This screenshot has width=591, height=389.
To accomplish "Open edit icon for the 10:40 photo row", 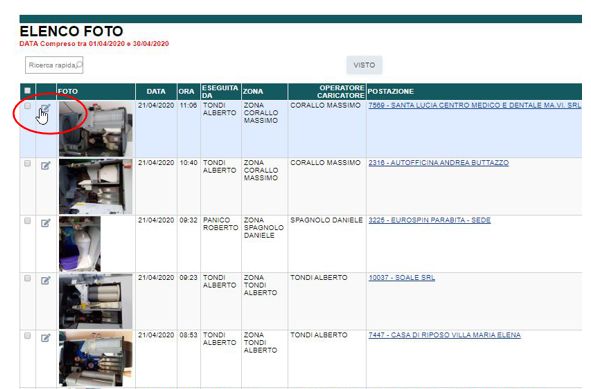I will 45,165.
